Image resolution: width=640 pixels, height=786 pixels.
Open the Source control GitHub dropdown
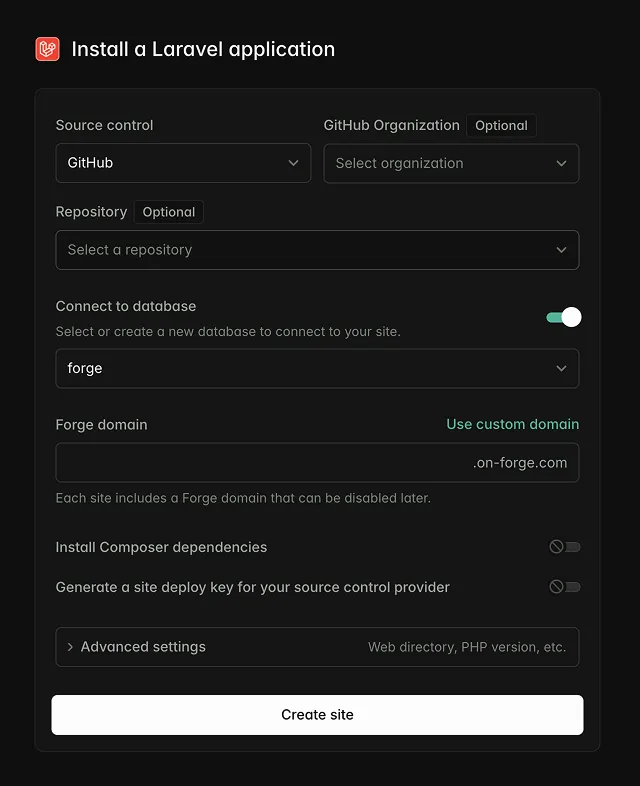[x=183, y=163]
